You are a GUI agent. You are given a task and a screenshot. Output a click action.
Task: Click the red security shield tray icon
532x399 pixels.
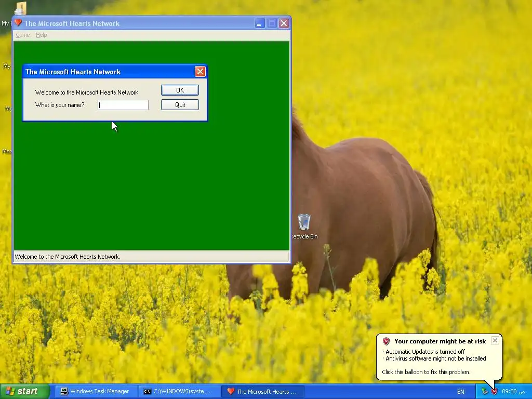coord(494,392)
